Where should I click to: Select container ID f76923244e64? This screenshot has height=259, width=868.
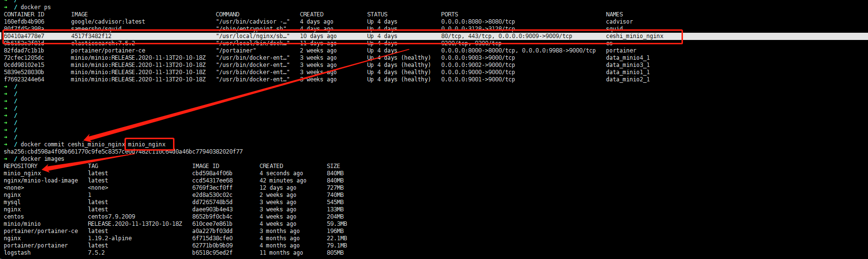coord(24,79)
